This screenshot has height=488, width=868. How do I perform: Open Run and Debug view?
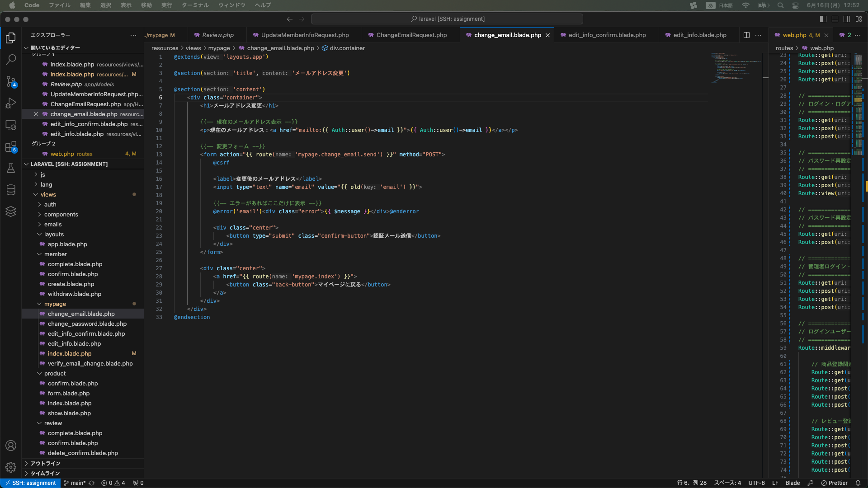(11, 103)
